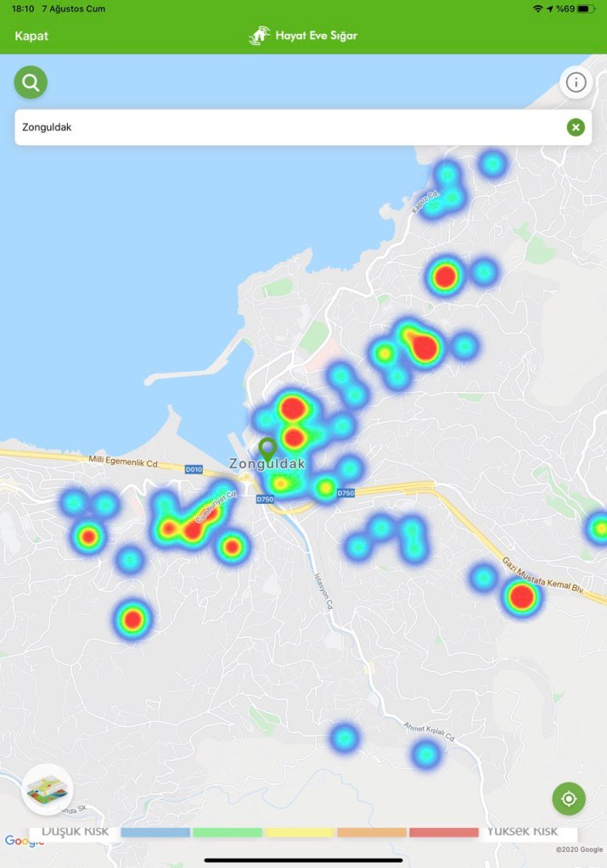Click the Zonguldak search input field
The width and height of the screenshot is (607, 868).
pyautogui.click(x=289, y=127)
